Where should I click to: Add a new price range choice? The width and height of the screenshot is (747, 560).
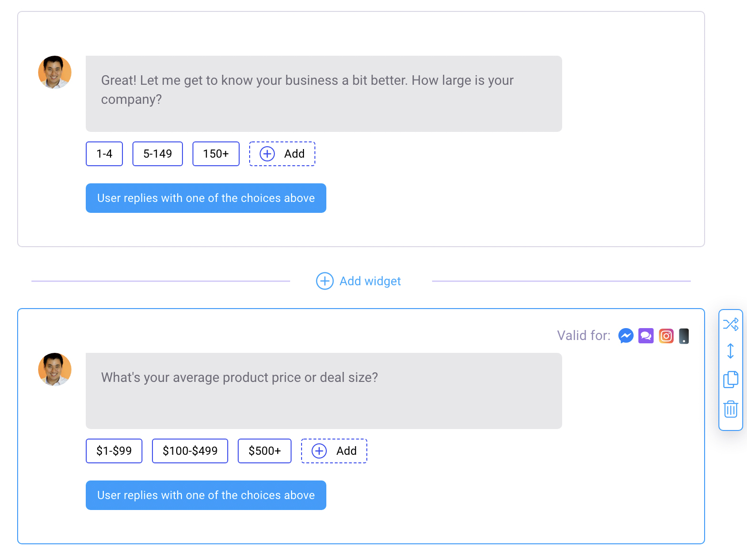coord(334,451)
